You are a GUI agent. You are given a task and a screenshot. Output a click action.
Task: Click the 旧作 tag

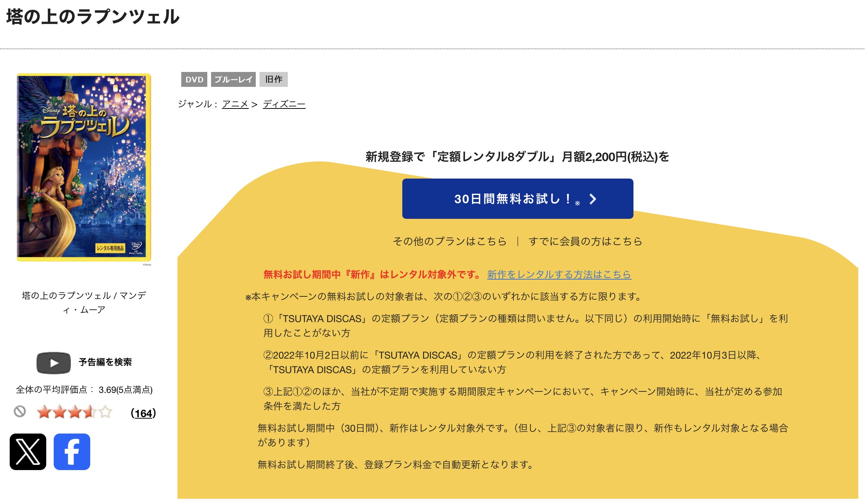tap(274, 79)
